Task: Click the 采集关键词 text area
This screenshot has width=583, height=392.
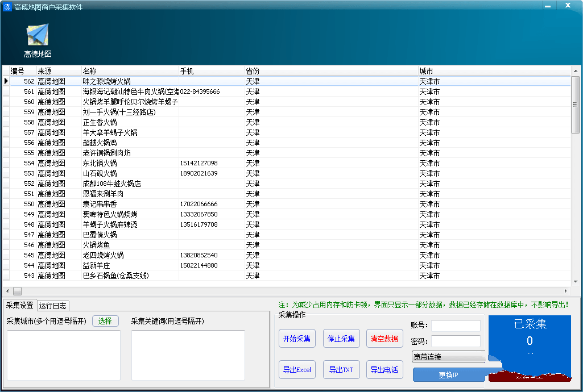Action: coord(188,355)
